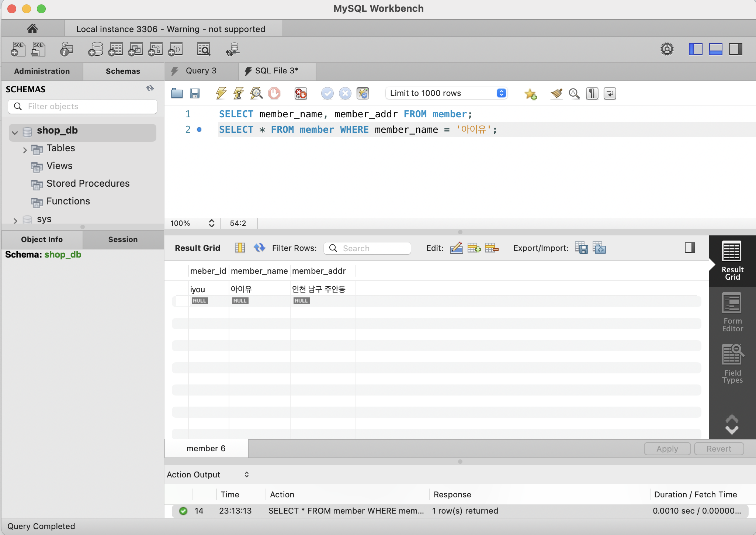This screenshot has width=756, height=535.
Task: Commit transaction checkmark icon
Action: tap(327, 93)
